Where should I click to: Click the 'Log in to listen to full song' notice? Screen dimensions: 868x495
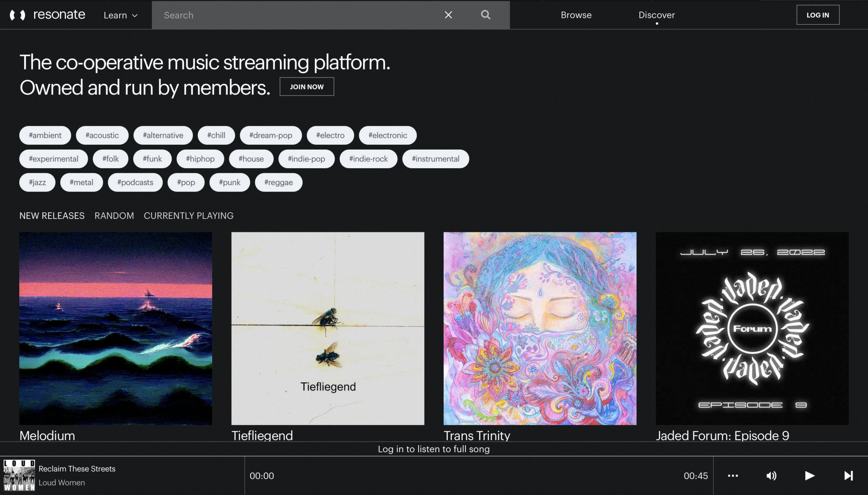[434, 449]
